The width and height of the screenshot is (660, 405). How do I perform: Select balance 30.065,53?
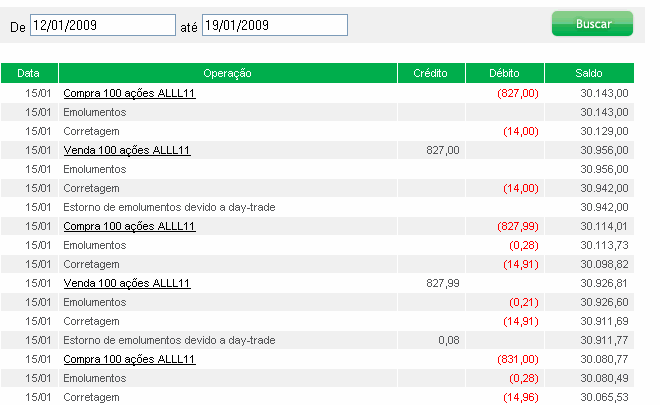[604, 397]
